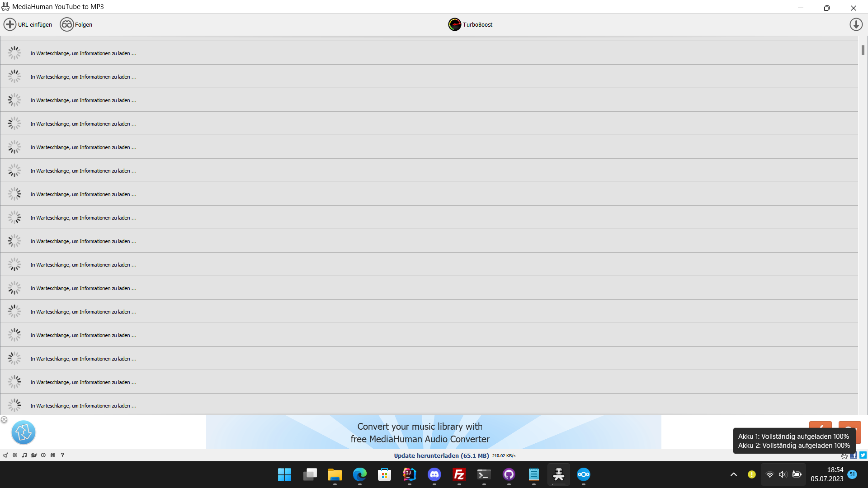The image size is (868, 488).
Task: Click the music note icon in status bar
Action: pyautogui.click(x=24, y=455)
